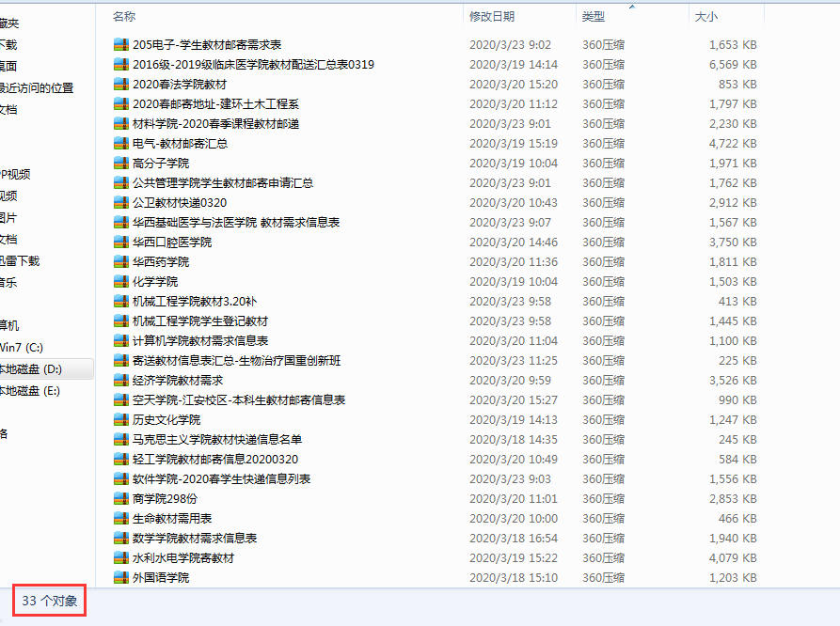Sort files by the 名称 column header
This screenshot has height=626, width=840.
point(124,17)
